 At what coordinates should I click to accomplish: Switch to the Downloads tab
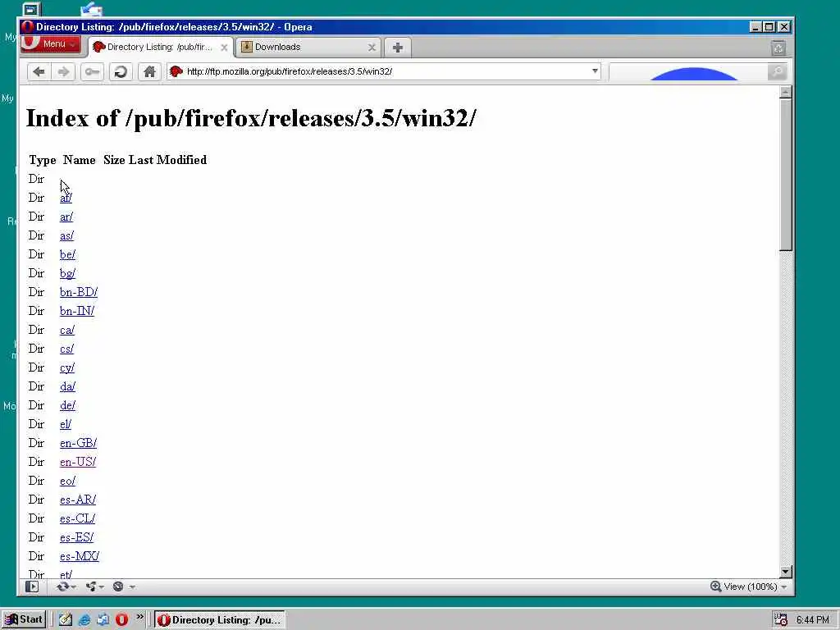tap(308, 47)
